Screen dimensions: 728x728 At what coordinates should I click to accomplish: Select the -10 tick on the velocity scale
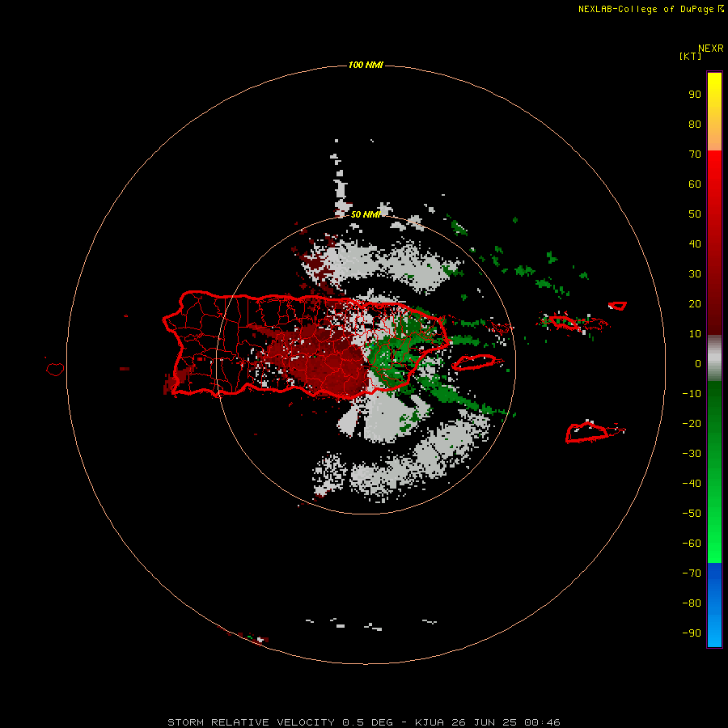coord(692,394)
